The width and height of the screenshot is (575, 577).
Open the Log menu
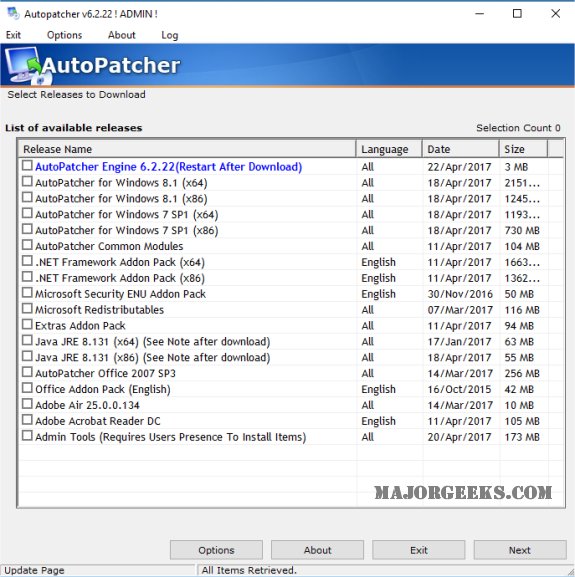click(170, 35)
